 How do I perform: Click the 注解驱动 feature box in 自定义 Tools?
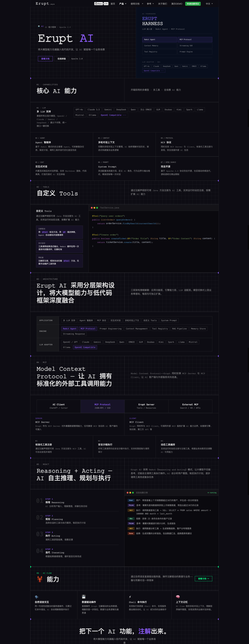pos(59,232)
